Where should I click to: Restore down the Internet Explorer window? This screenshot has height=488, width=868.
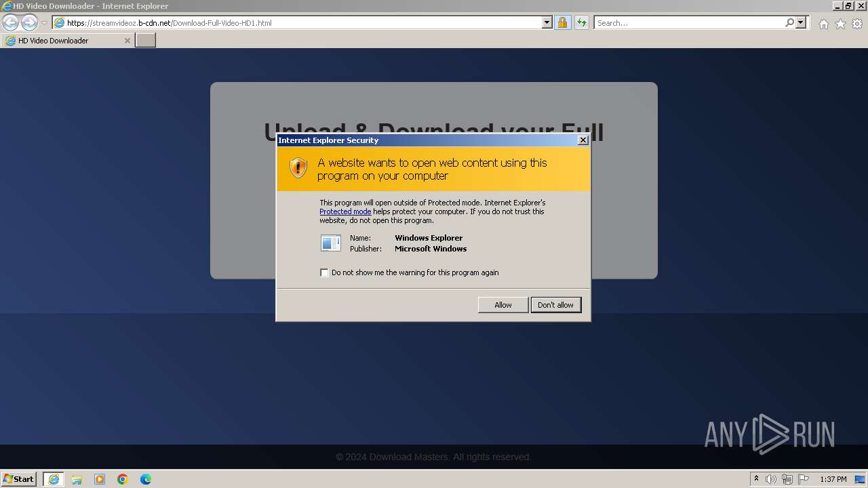pos(848,6)
